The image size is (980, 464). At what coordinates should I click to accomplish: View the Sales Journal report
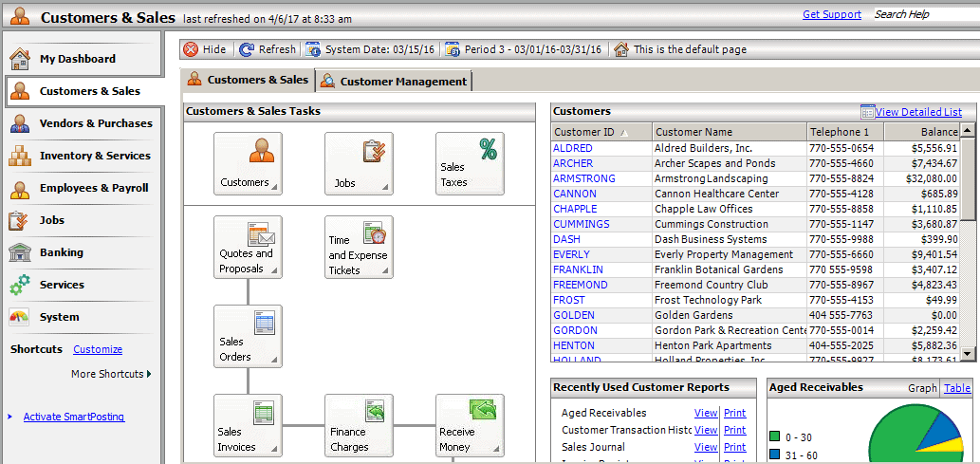point(706,447)
